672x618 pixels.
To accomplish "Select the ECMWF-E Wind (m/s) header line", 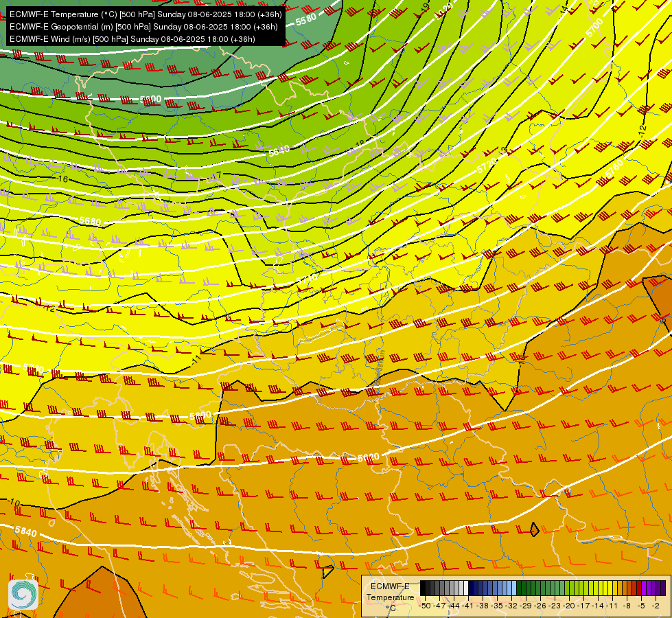I will tap(132, 39).
